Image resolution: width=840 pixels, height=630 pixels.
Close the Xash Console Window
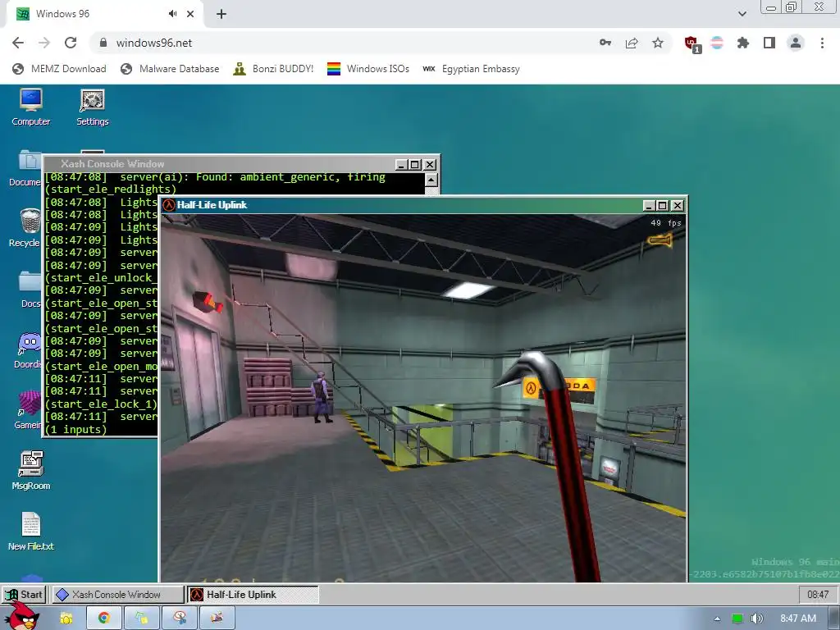430,164
